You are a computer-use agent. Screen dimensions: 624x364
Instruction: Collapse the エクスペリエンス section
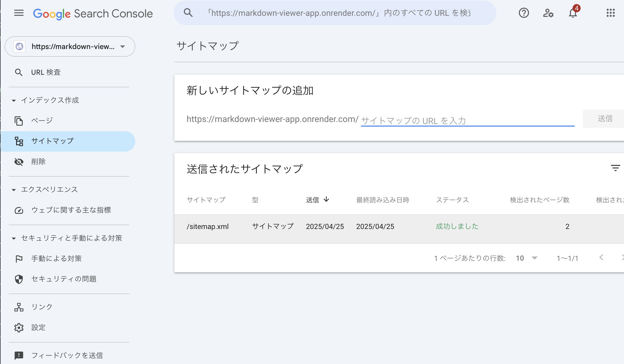14,190
